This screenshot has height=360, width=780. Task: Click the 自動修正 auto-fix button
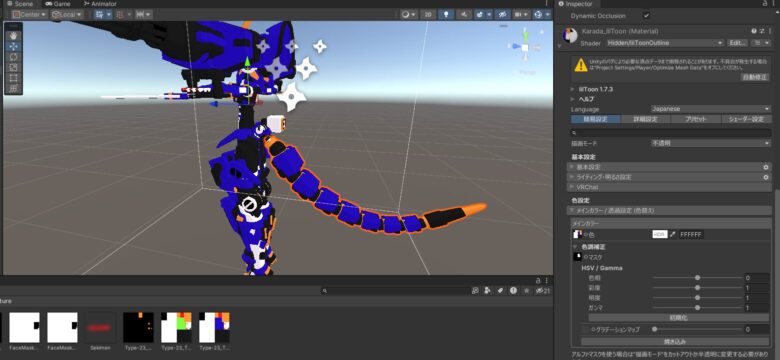(x=755, y=77)
